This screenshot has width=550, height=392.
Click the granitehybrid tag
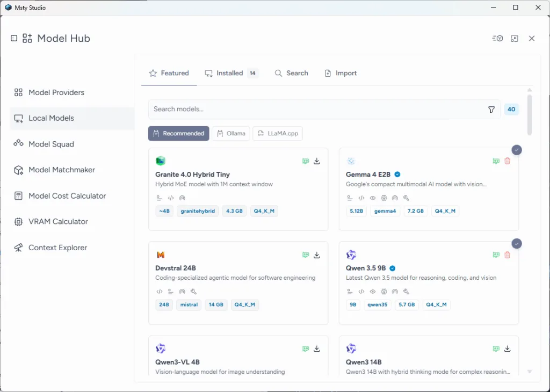click(198, 211)
